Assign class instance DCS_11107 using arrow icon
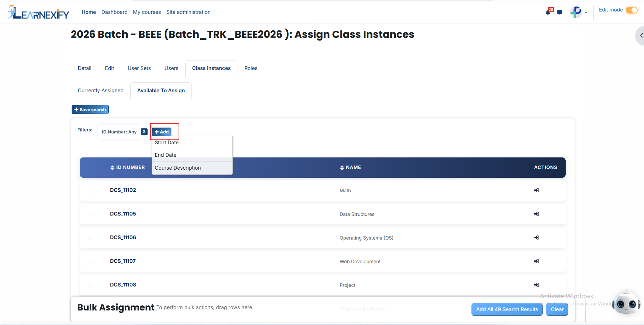The width and height of the screenshot is (644, 325). click(x=537, y=261)
